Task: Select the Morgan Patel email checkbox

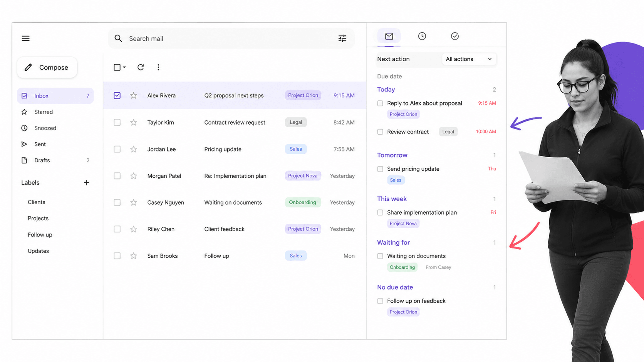Action: tap(117, 176)
